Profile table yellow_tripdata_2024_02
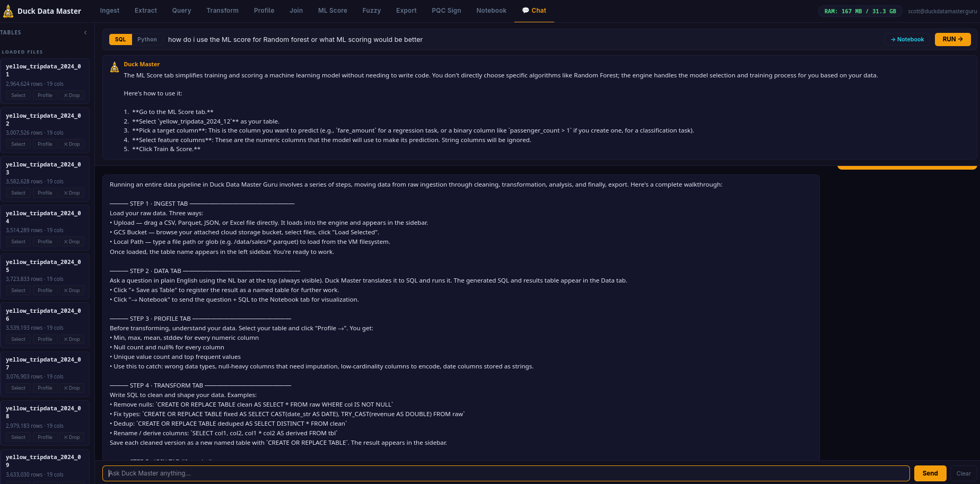 click(45, 144)
